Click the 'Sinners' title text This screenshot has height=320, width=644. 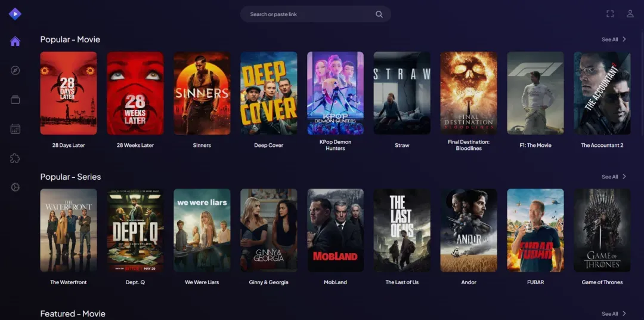[x=202, y=145]
